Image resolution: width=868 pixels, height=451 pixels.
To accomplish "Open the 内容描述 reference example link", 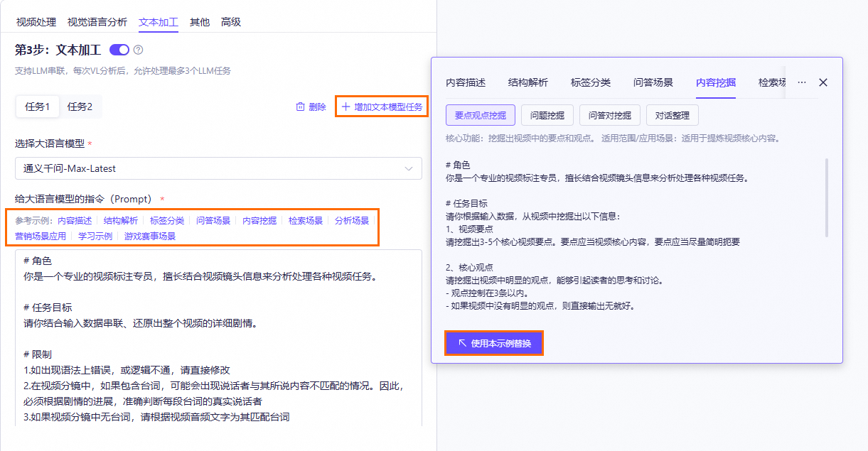I will tap(75, 221).
